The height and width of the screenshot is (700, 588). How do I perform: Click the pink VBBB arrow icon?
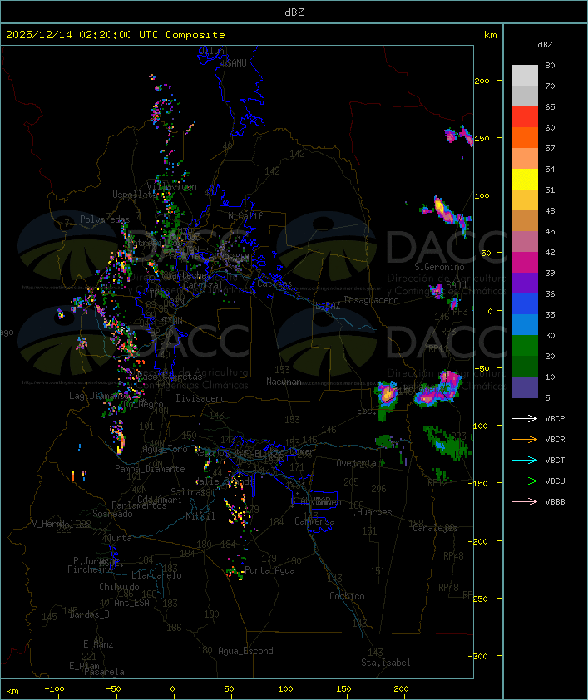click(525, 502)
